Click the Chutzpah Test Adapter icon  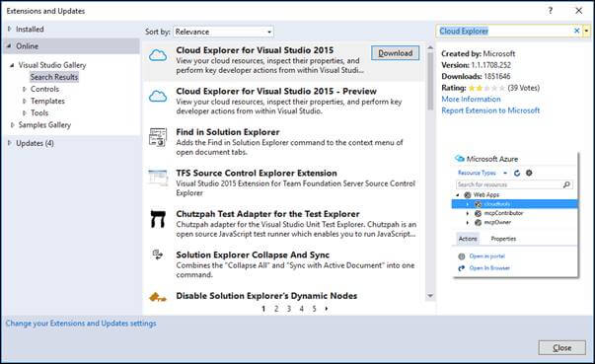coord(158,219)
